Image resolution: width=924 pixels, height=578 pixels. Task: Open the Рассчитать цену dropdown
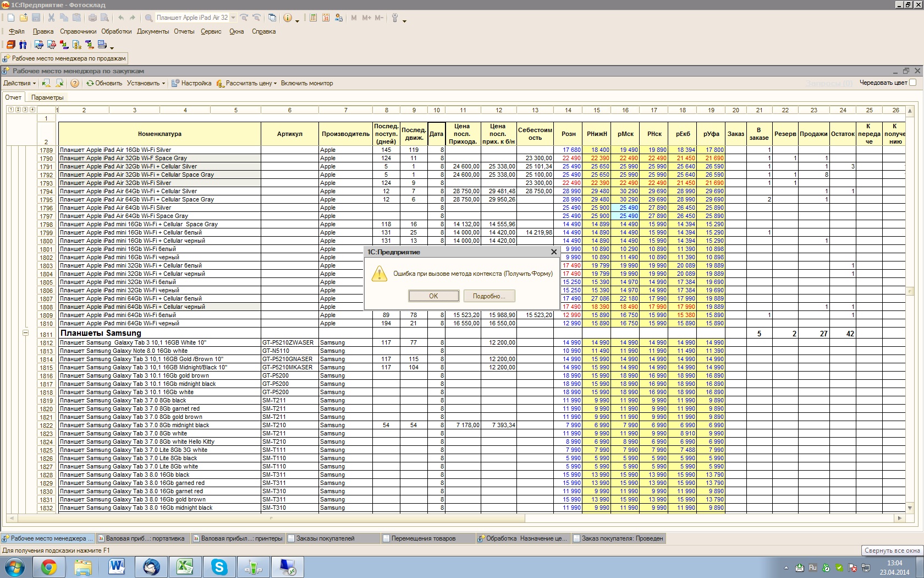coord(246,83)
